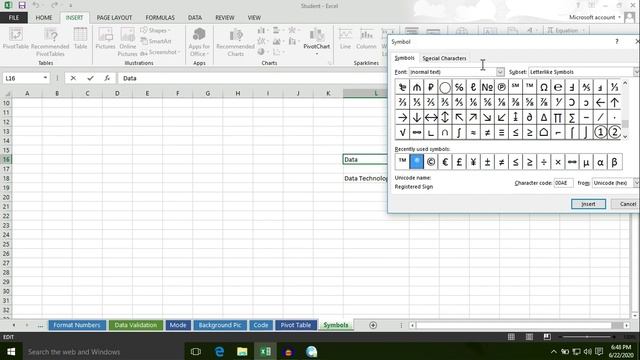640x360 pixels.
Task: Select the Euro sign in recently used symbols
Action: [x=445, y=162]
